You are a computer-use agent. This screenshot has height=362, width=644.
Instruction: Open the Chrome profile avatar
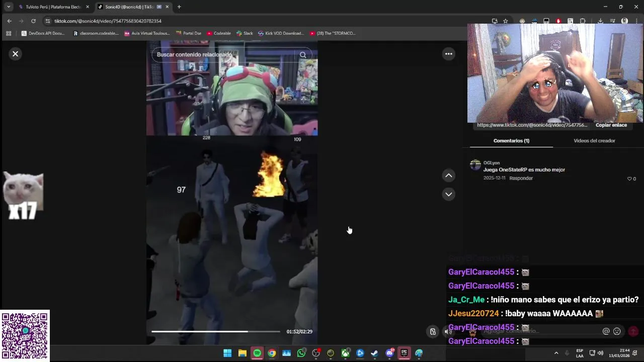click(x=624, y=21)
